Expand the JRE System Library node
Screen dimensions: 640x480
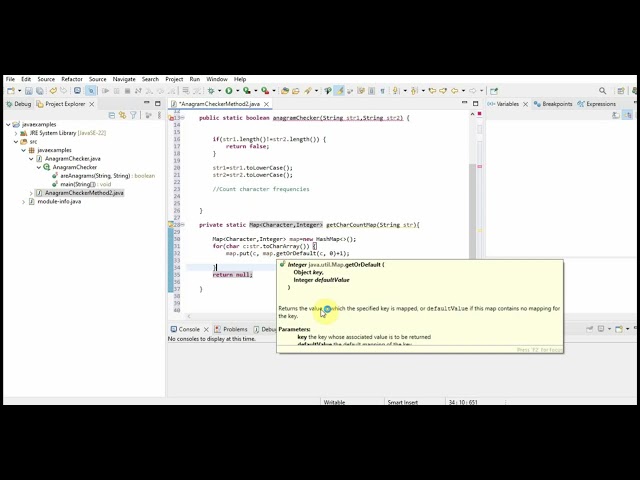click(x=16, y=133)
